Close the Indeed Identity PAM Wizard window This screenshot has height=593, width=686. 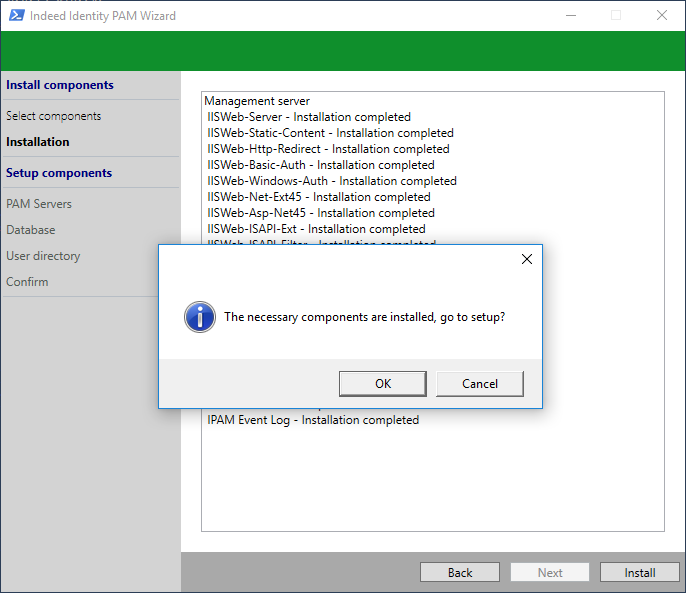pos(662,15)
